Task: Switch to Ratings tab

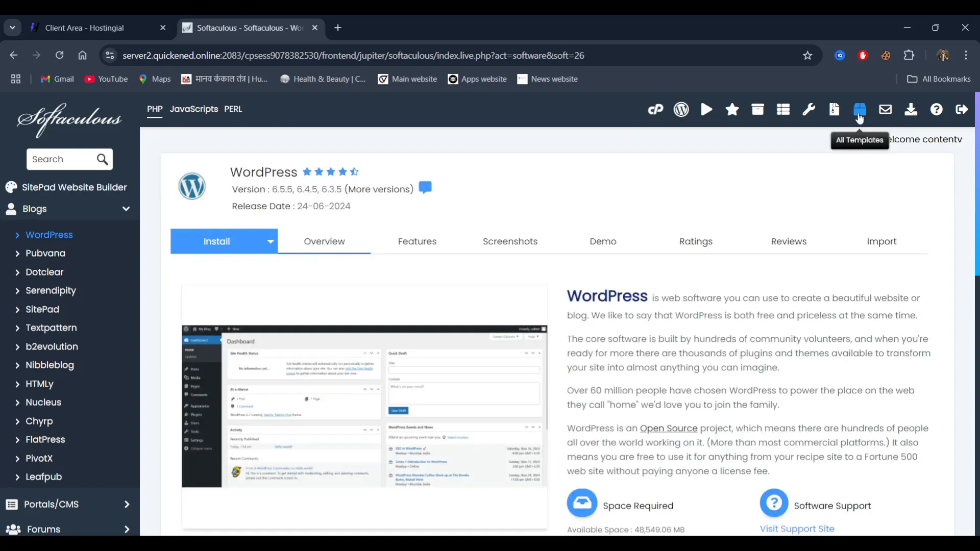Action: pyautogui.click(x=696, y=241)
